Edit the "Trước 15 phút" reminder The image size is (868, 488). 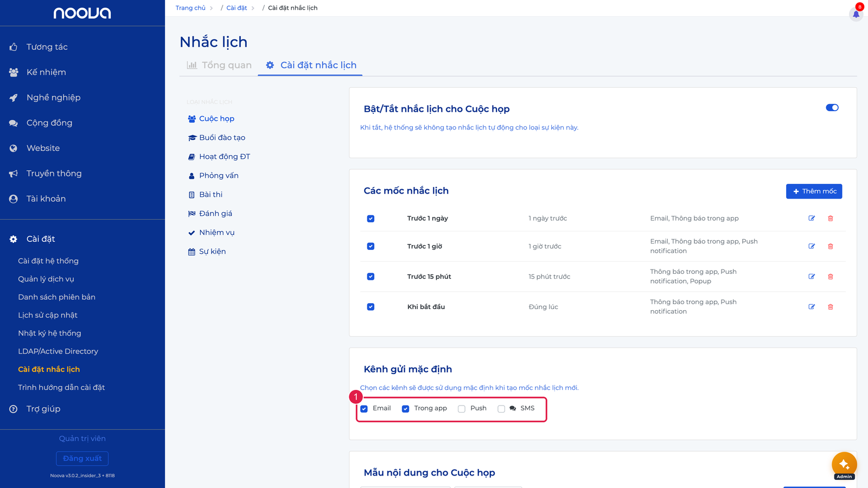pyautogui.click(x=812, y=277)
